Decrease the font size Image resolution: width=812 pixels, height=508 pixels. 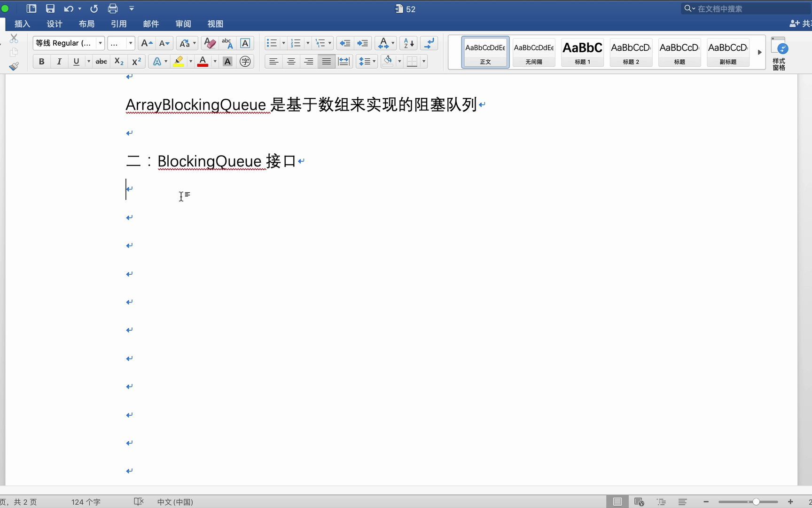(x=164, y=43)
